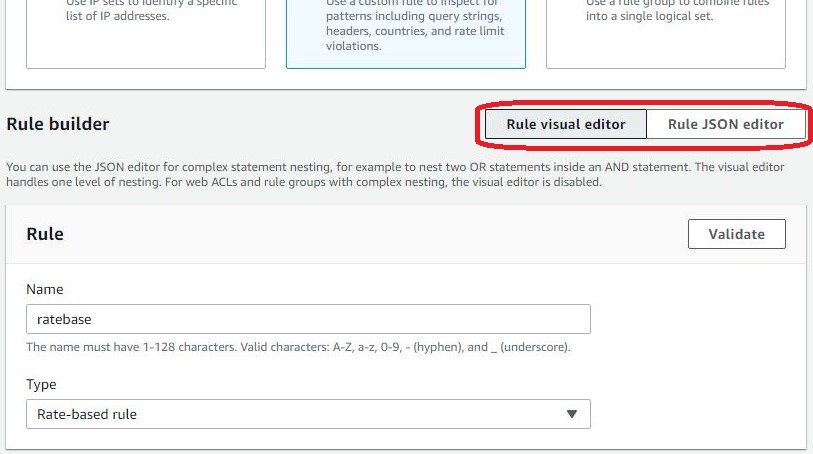813x454 pixels.
Task: Click the 'list of IP addresses' text
Action: coord(109,17)
